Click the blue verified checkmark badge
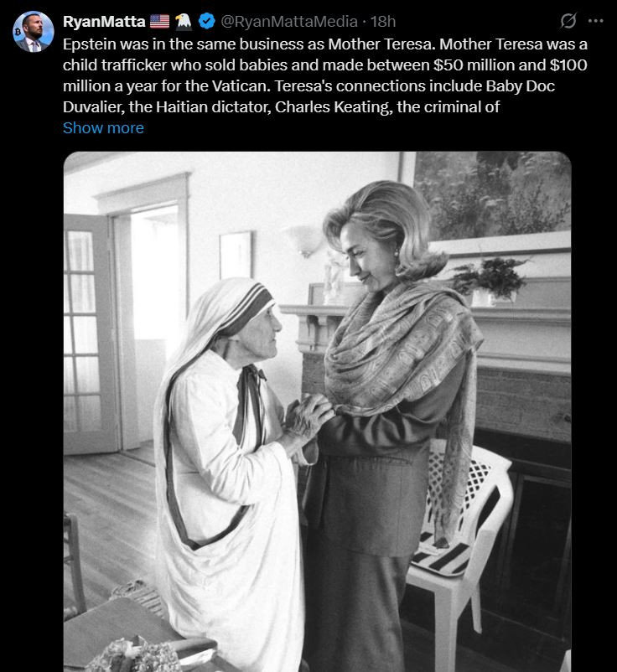Screen dimensions: 617x672 207,21
